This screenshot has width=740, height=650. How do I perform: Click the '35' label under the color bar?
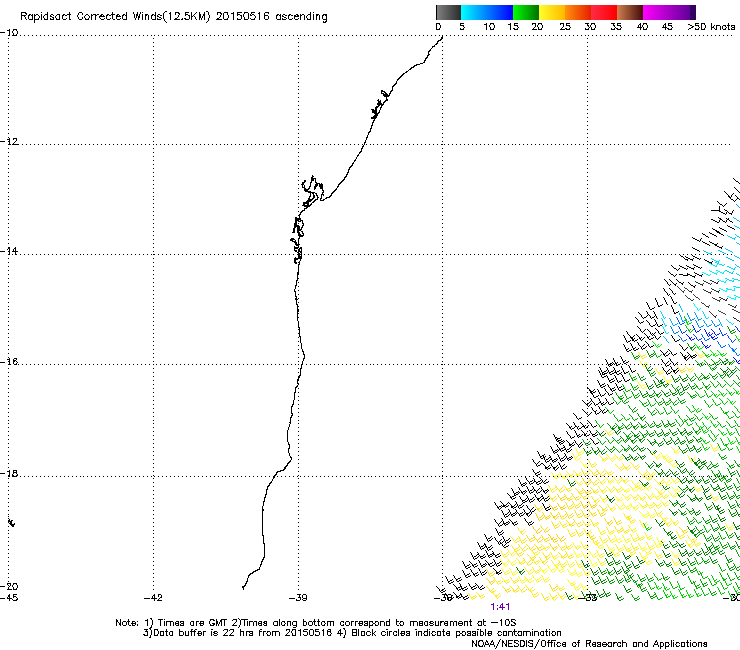coord(616,27)
